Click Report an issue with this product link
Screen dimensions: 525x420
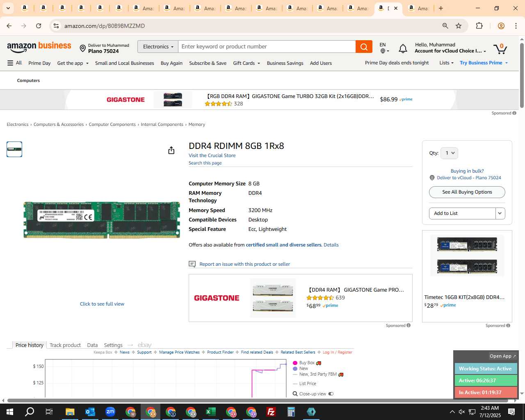(x=244, y=264)
